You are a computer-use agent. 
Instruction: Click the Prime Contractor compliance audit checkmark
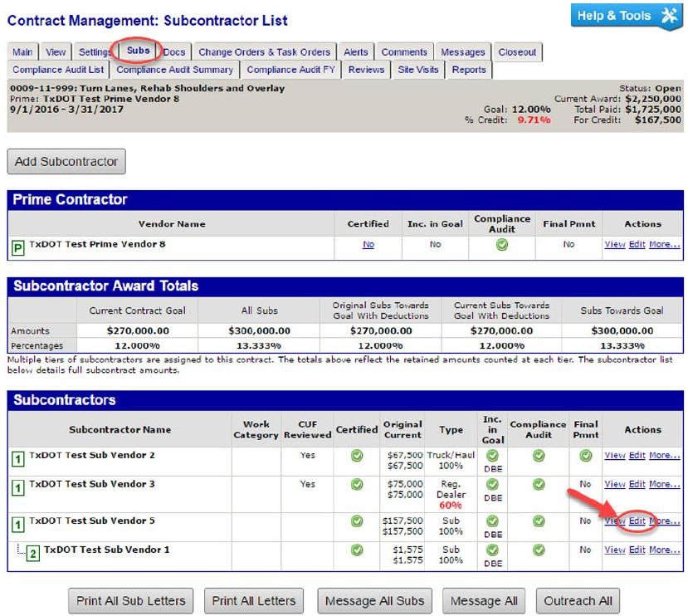click(501, 245)
